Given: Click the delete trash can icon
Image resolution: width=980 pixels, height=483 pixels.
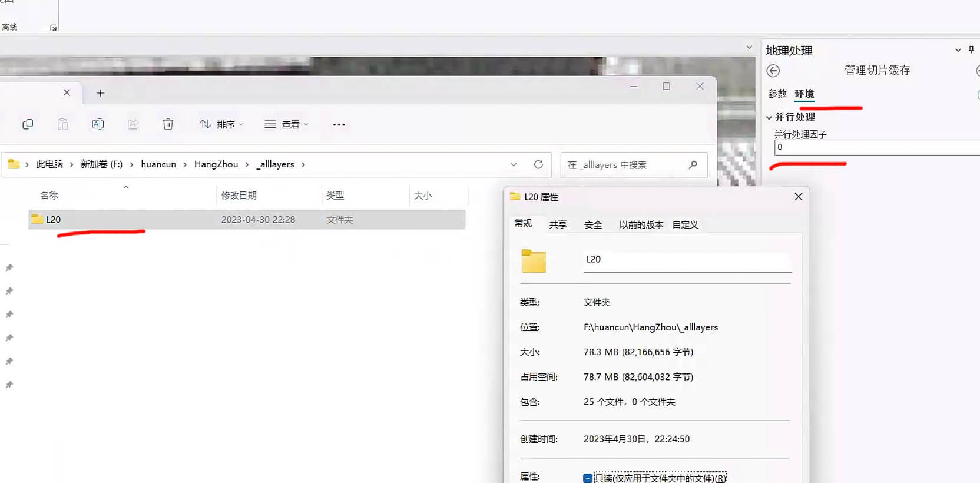Looking at the screenshot, I should [168, 124].
